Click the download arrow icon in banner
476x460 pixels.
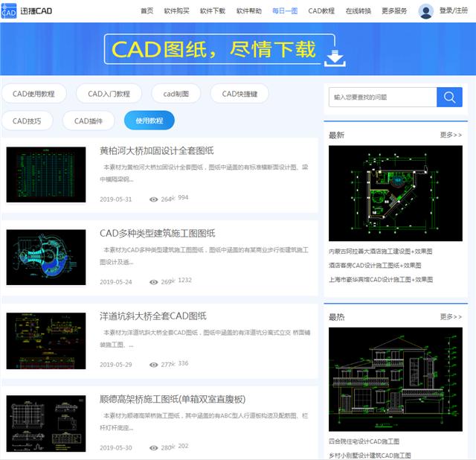[335, 58]
